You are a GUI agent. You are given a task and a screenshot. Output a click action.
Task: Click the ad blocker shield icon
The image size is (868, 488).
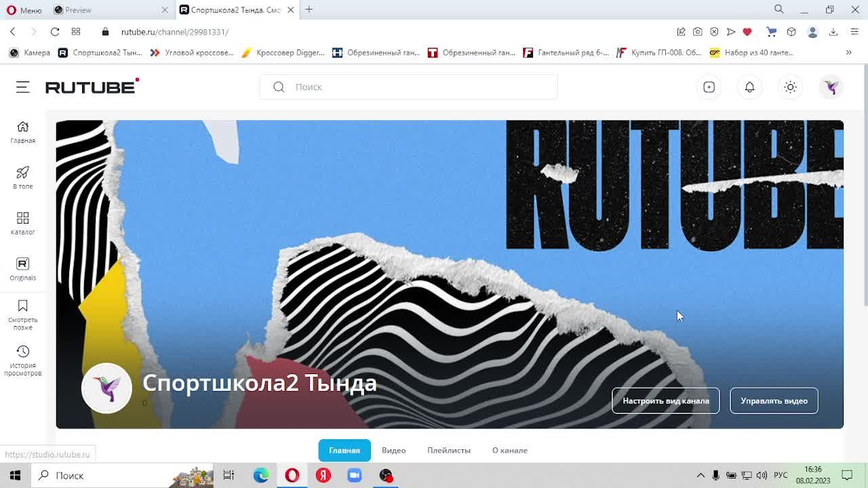(714, 32)
